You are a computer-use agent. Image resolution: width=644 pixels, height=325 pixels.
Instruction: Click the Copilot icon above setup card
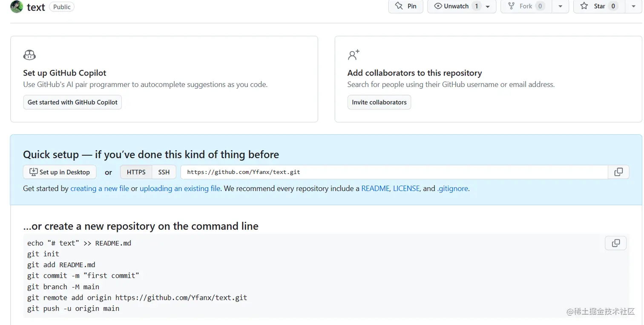tap(29, 55)
